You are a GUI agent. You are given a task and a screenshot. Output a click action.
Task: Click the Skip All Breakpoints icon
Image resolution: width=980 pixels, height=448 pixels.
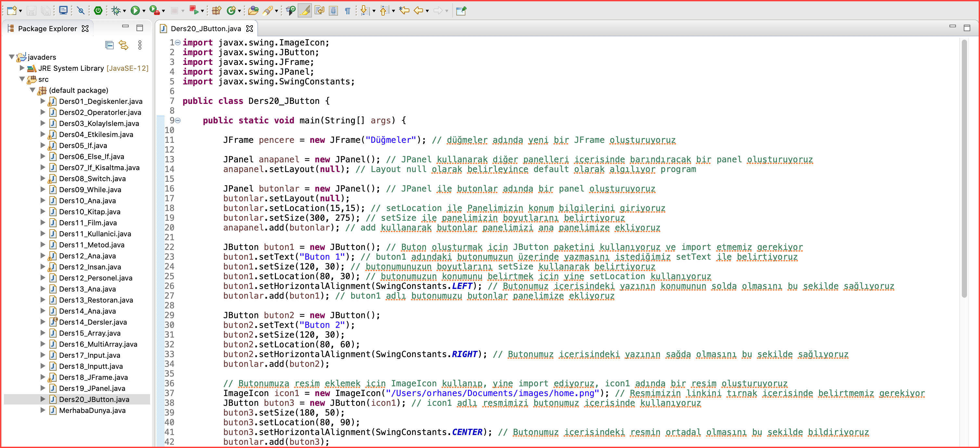click(x=81, y=11)
